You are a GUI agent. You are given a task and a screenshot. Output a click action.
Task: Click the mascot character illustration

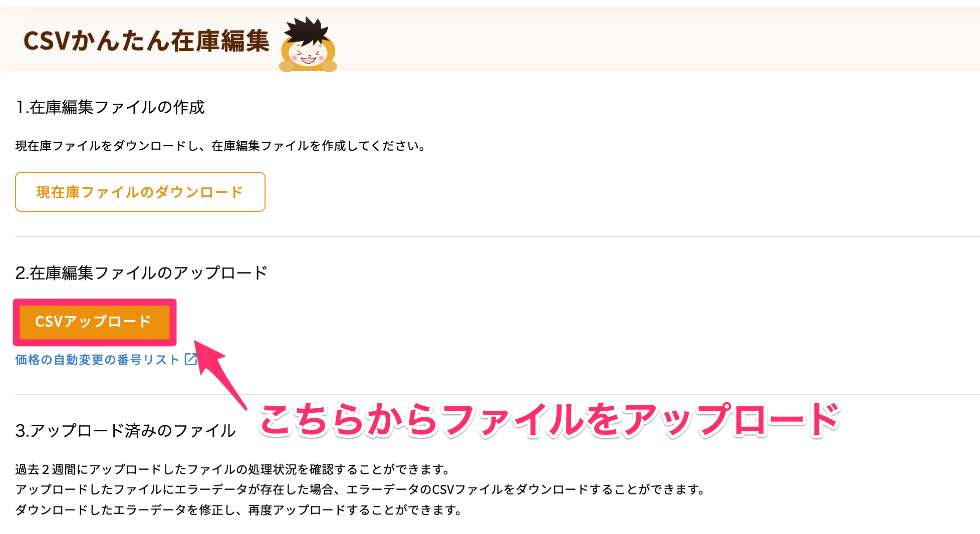tap(308, 45)
